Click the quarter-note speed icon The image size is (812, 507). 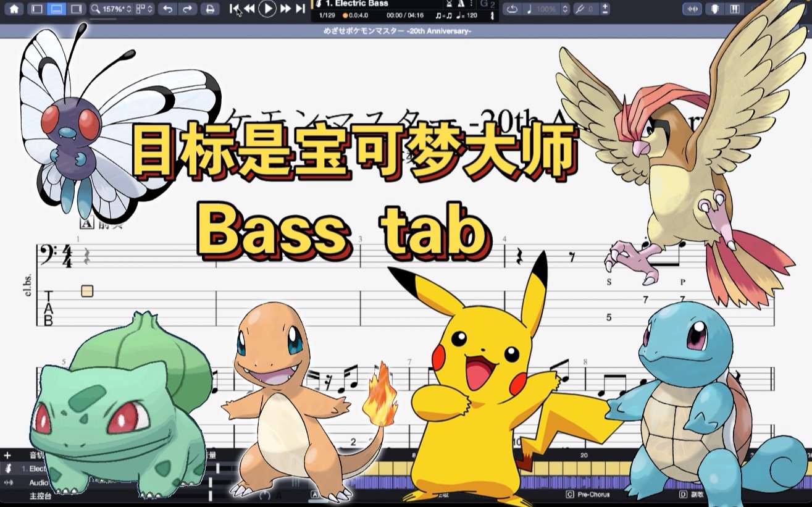[x=529, y=9]
